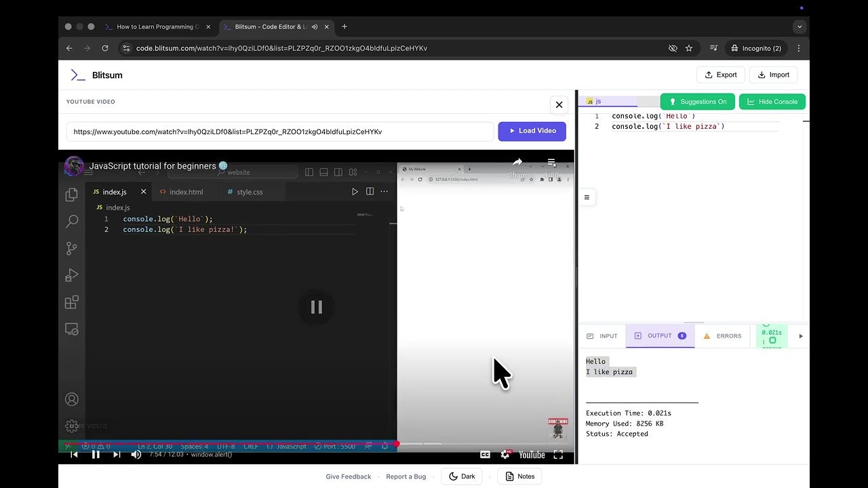The image size is (868, 488).
Task: Click the Export button
Action: pos(720,75)
